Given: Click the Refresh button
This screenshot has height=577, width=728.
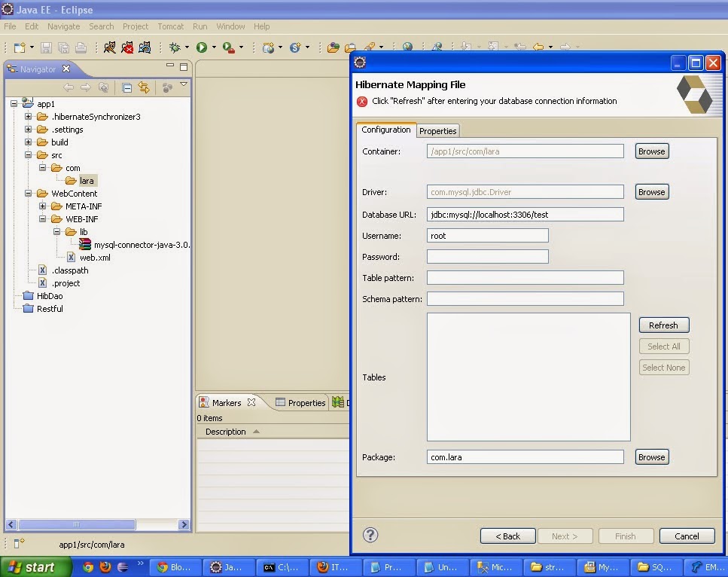Looking at the screenshot, I should pyautogui.click(x=663, y=325).
